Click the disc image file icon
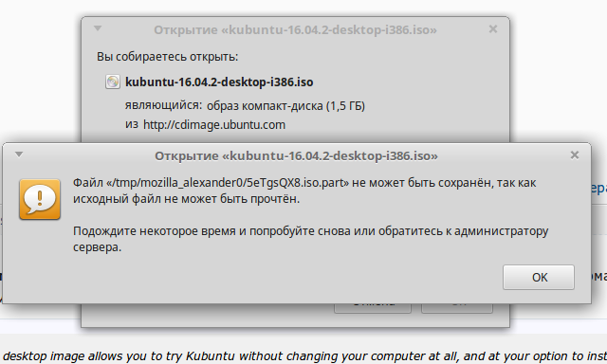Screen dimensions: 607x364 (x=113, y=82)
